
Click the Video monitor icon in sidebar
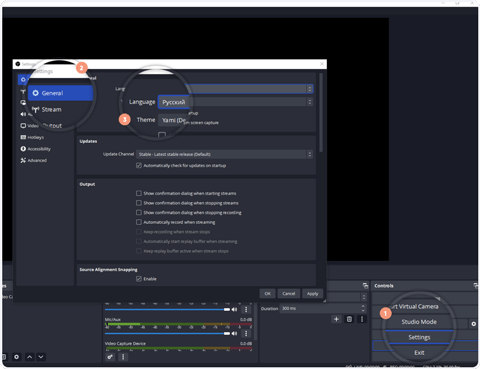click(x=23, y=126)
